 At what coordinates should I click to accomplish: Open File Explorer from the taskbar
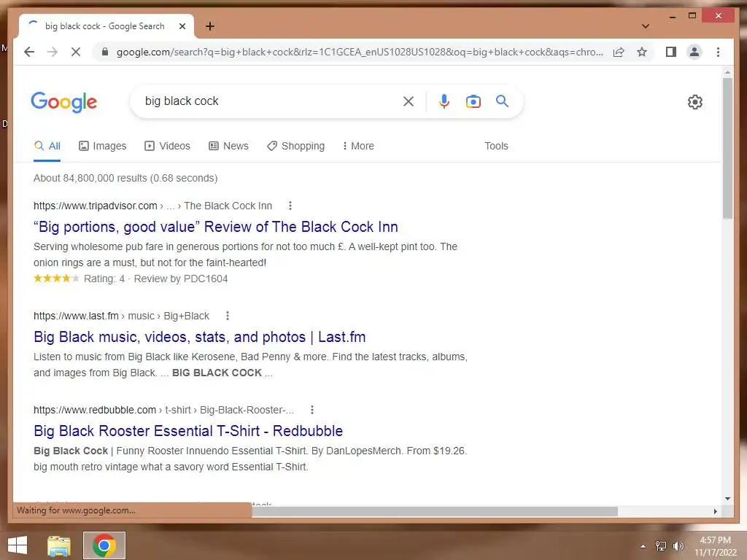(x=59, y=545)
